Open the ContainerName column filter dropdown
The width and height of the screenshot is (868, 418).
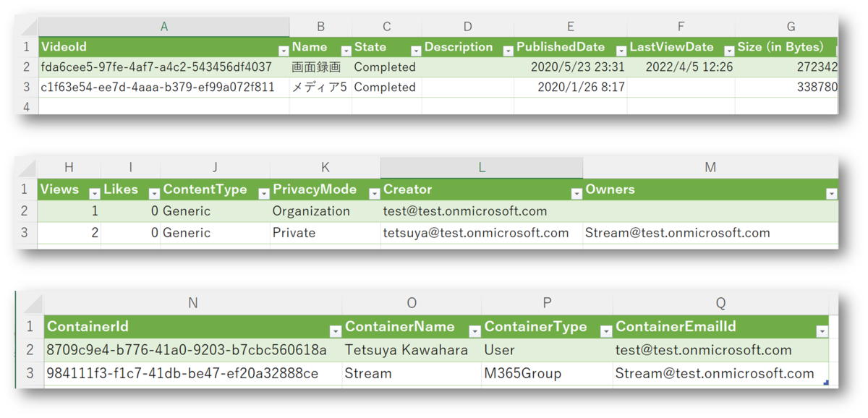pyautogui.click(x=475, y=331)
